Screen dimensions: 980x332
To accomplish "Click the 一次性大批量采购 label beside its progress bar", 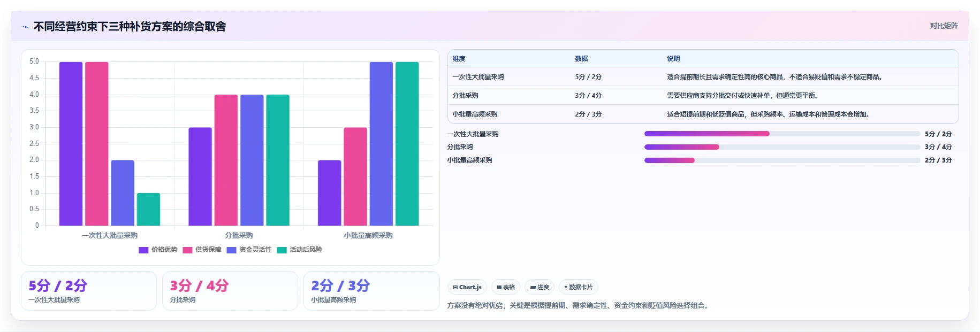I will tap(473, 134).
